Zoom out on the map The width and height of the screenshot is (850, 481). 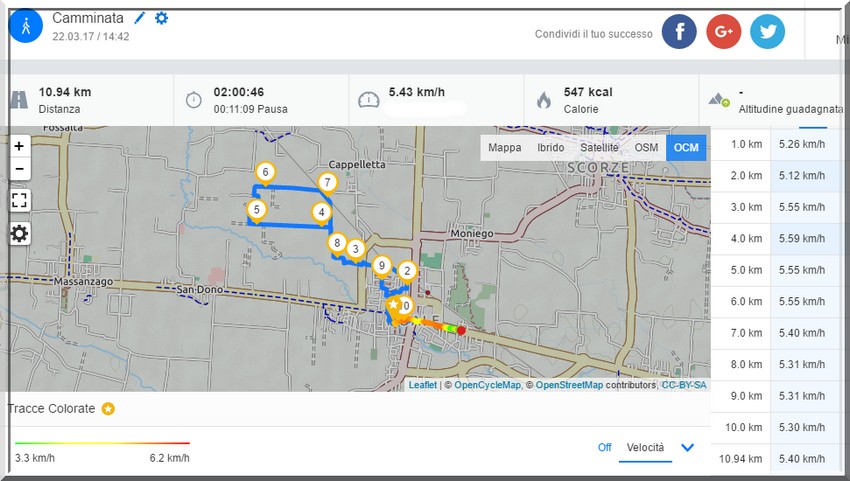click(20, 169)
